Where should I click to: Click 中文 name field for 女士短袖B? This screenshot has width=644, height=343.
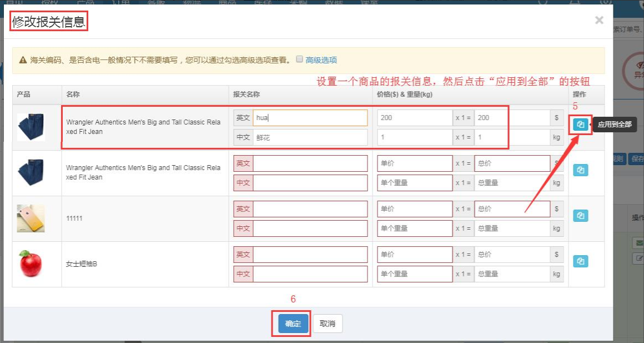[310, 274]
